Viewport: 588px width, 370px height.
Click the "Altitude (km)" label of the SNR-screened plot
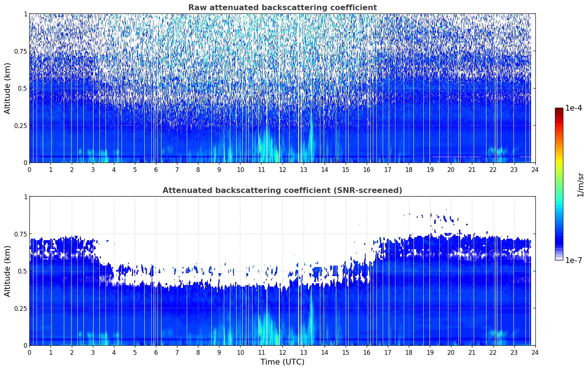tap(8, 271)
